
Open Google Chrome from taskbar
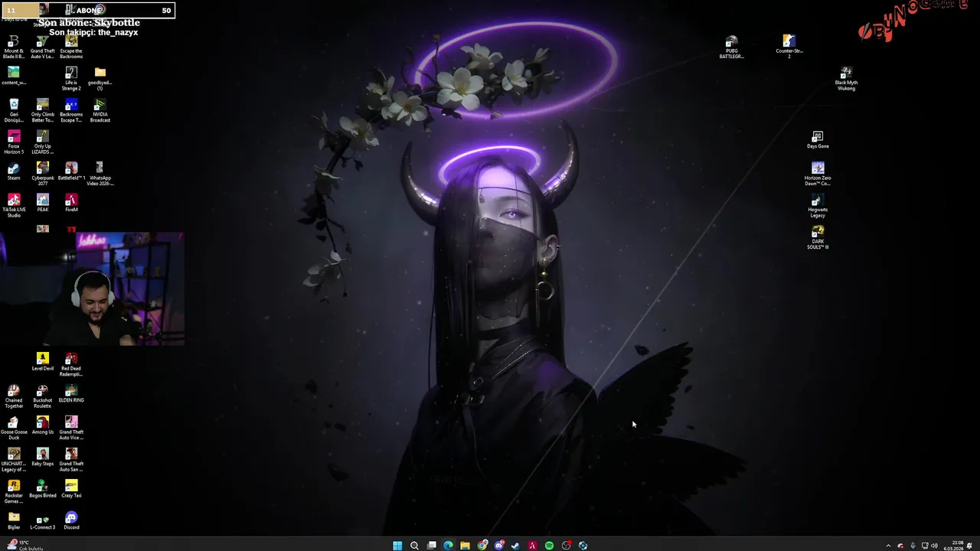click(482, 546)
